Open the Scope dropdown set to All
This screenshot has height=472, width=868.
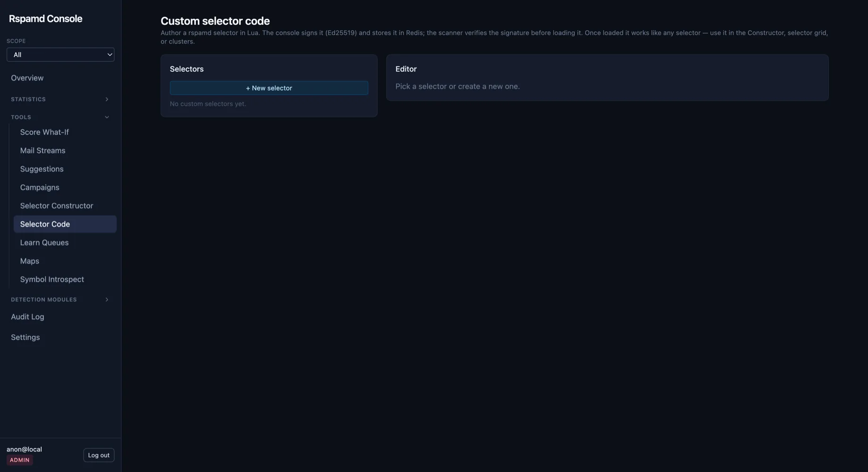pos(60,55)
